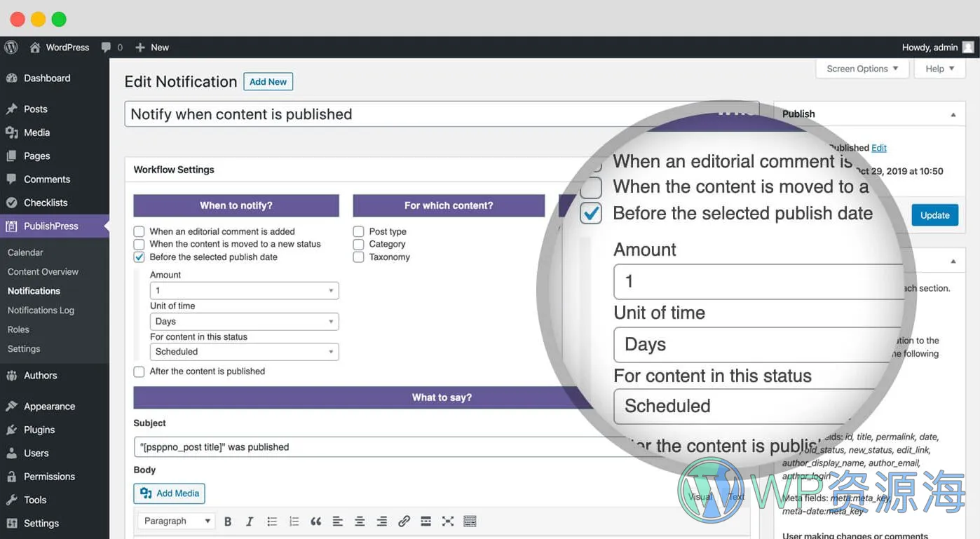980x539 pixels.
Task: Open Notifications Log submenu item
Action: tap(41, 311)
